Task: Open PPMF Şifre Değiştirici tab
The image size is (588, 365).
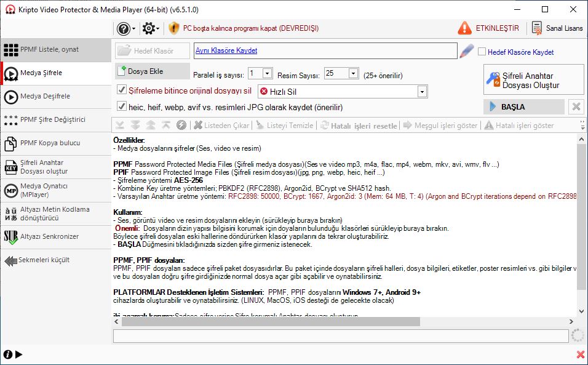Action: (56, 119)
